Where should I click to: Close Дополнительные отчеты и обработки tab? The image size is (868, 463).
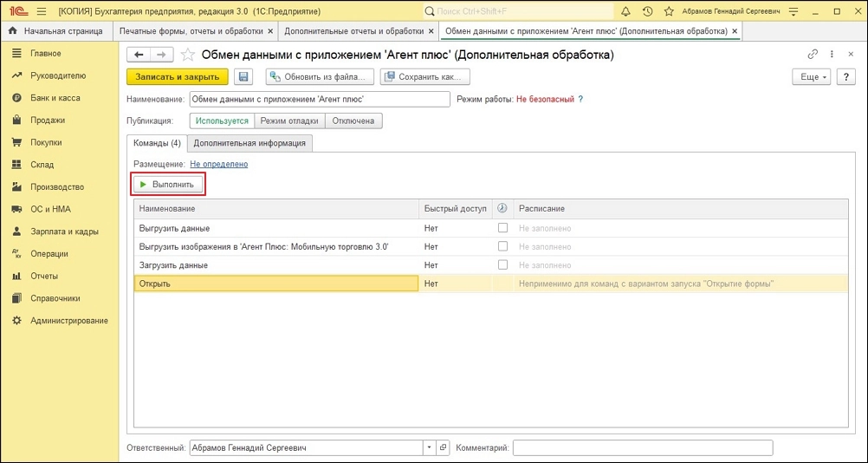click(x=430, y=31)
